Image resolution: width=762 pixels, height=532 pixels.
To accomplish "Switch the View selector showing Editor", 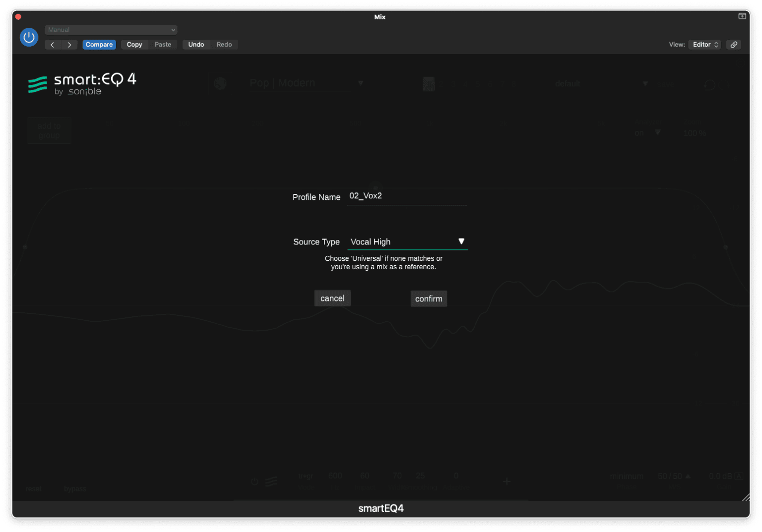I will coord(704,44).
